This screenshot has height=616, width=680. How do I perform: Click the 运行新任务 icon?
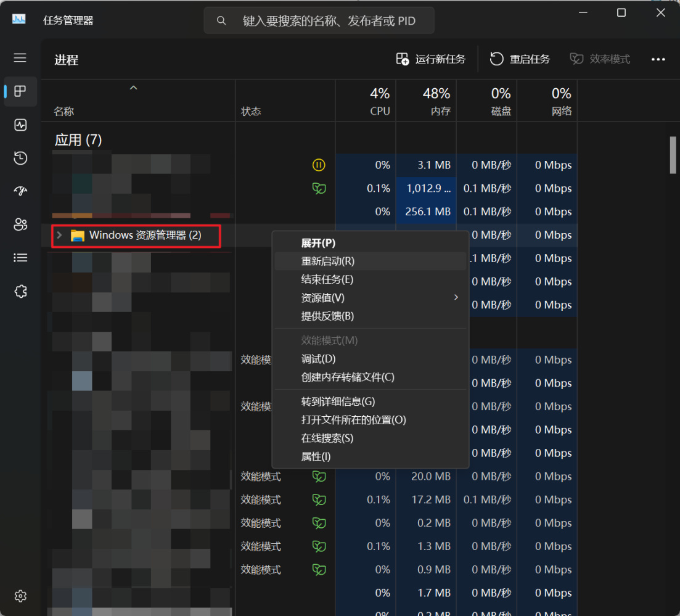coord(403,59)
